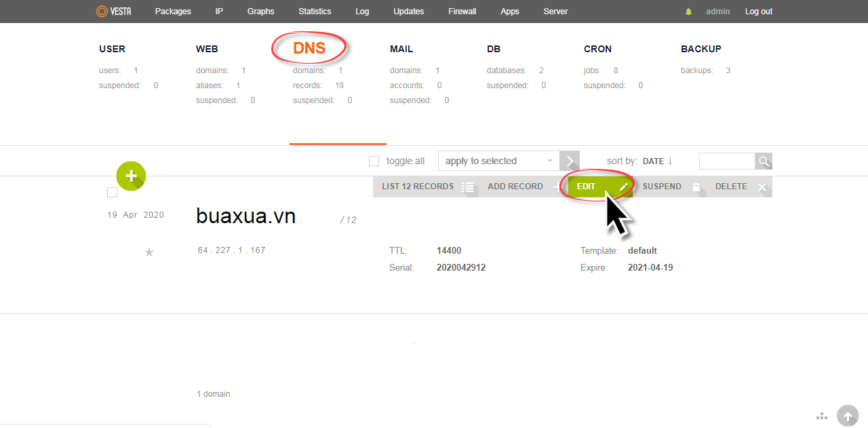Switch to the WEB tab
This screenshot has width=868, height=428.
tap(207, 49)
